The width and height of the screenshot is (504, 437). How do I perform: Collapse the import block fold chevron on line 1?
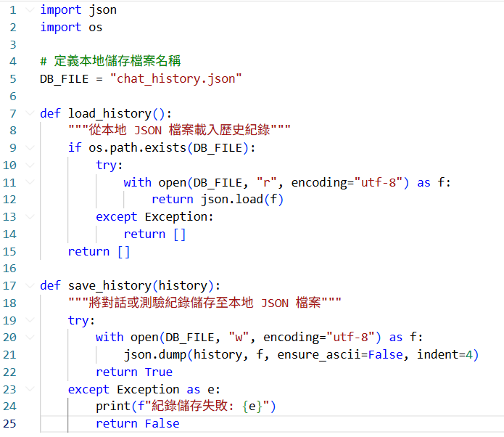pyautogui.click(x=30, y=10)
